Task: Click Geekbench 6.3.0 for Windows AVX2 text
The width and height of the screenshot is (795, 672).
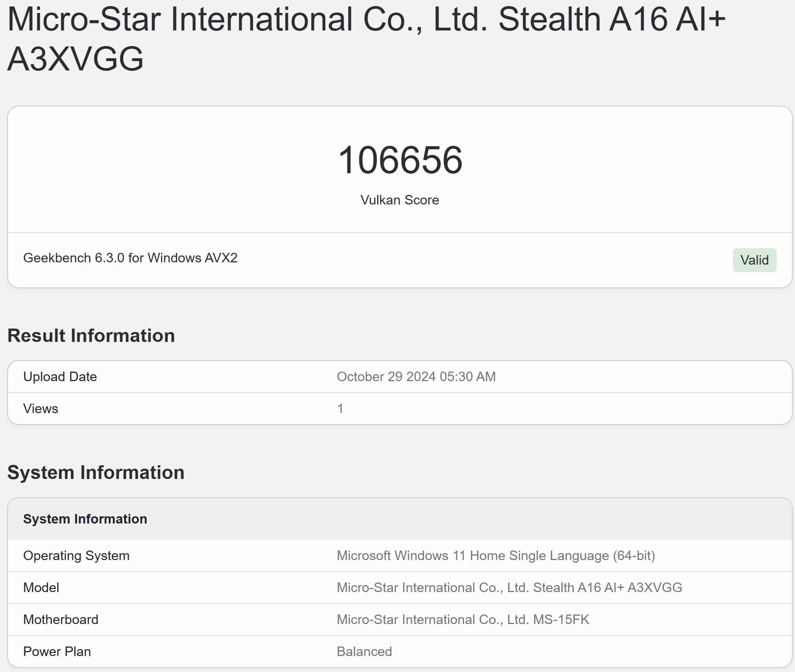Action: (130, 258)
